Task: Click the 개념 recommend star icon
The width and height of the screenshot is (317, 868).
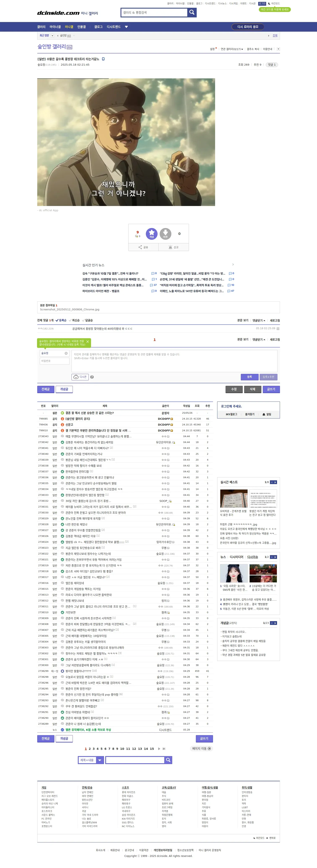Action: pyautogui.click(x=151, y=233)
